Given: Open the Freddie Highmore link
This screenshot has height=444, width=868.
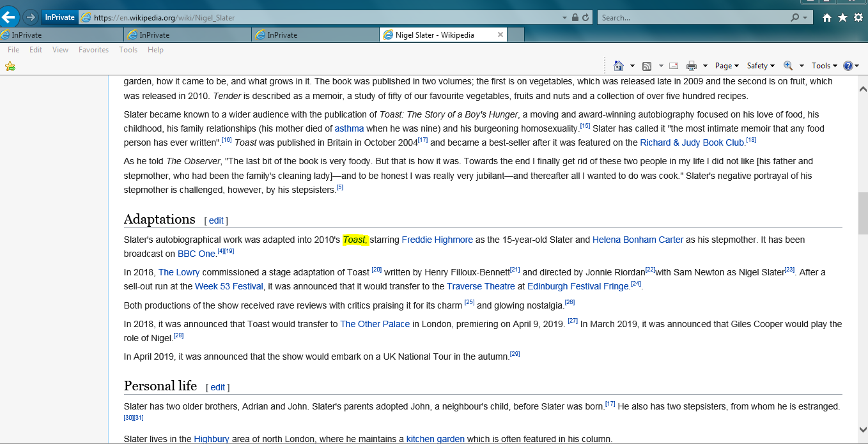Looking at the screenshot, I should tap(437, 240).
